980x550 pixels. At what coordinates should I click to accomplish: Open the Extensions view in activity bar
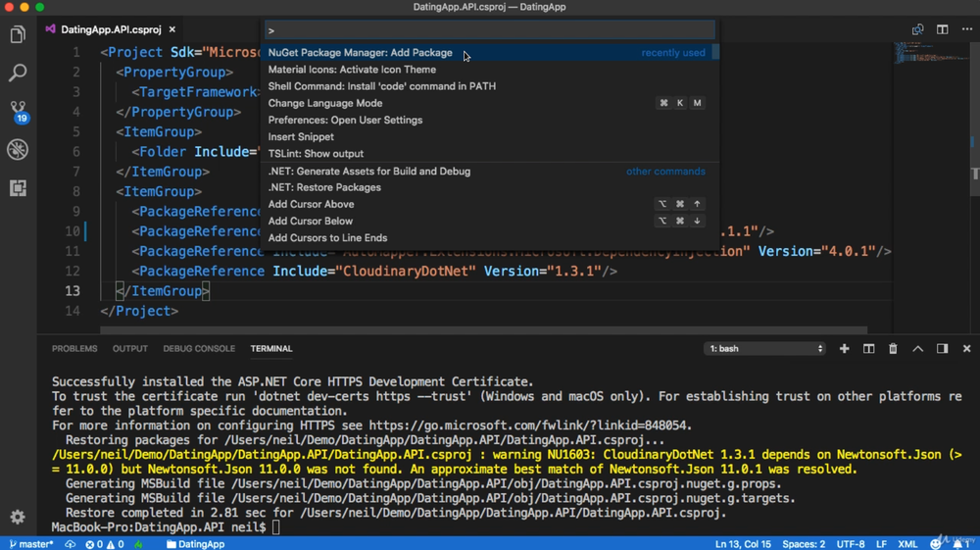click(x=18, y=188)
